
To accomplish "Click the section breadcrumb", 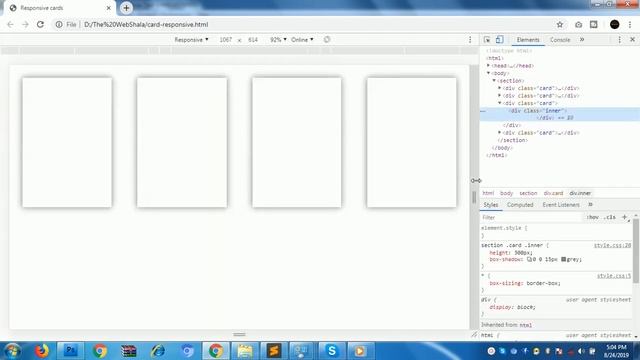I will click(528, 193).
